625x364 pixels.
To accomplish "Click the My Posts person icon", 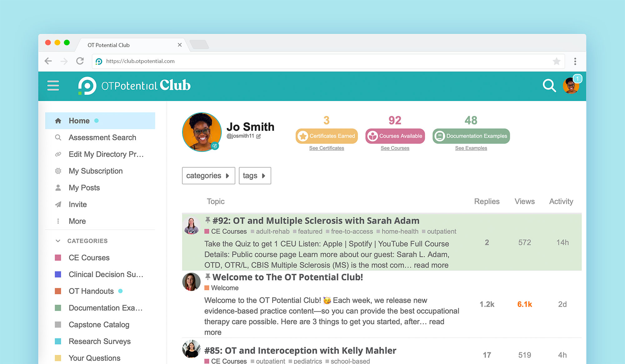I will coord(58,187).
